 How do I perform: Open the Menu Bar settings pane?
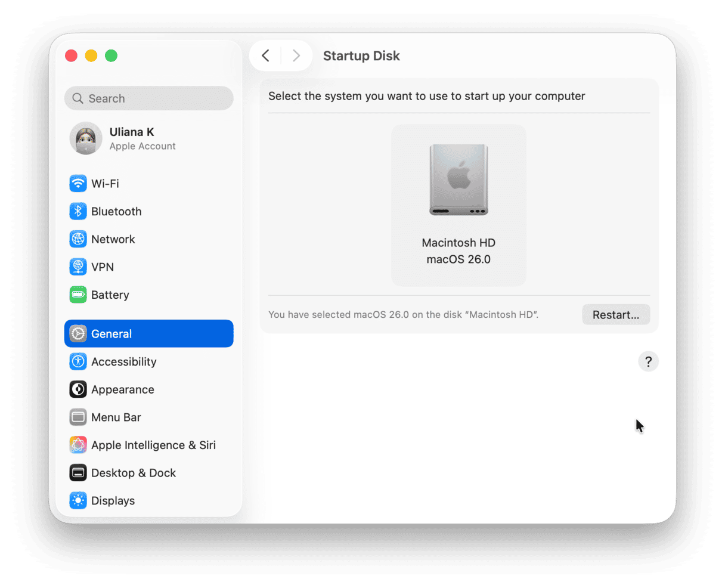click(x=149, y=417)
